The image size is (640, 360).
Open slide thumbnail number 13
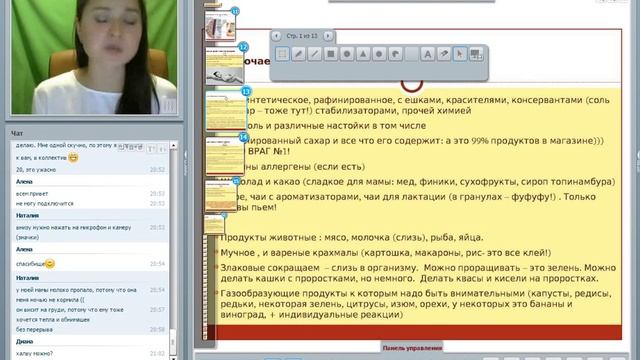click(226, 110)
